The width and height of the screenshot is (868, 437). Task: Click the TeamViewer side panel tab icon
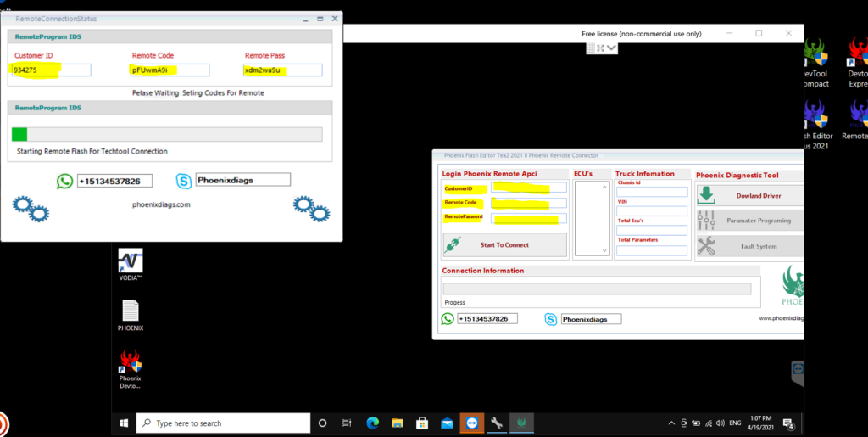pos(798,368)
